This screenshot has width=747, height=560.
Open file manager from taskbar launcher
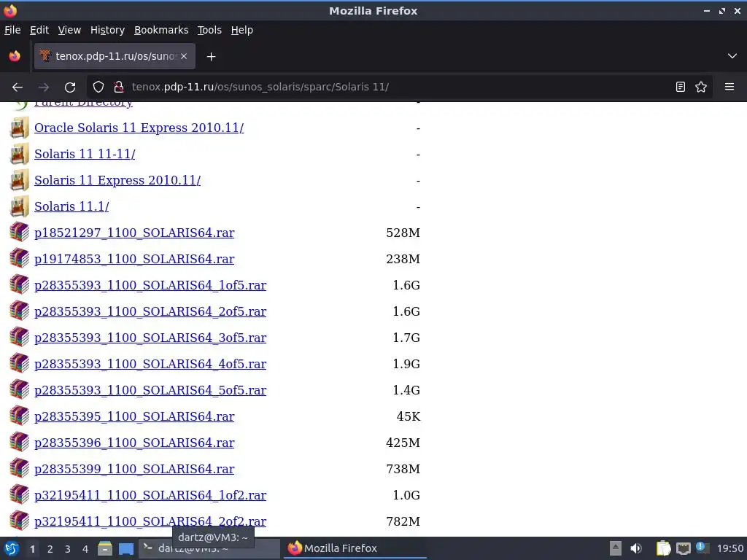[105, 548]
